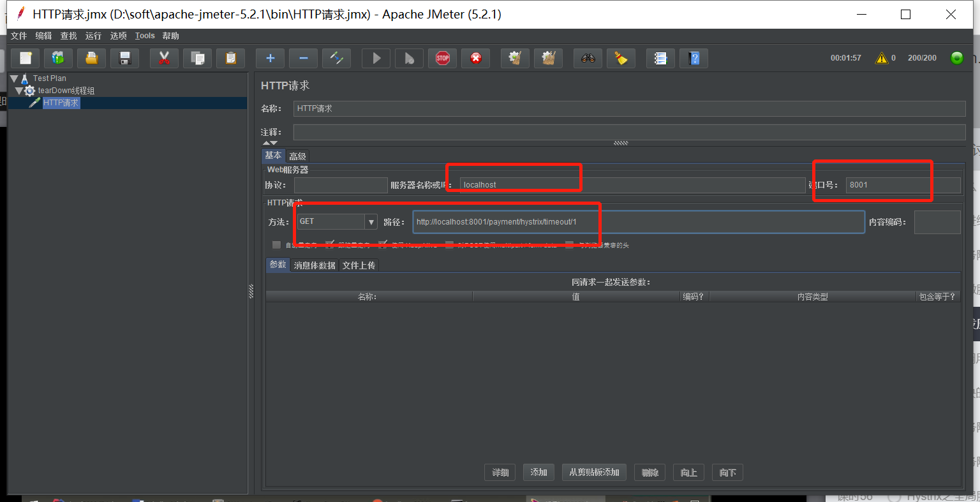Save the test plan with floppy icon

click(x=125, y=58)
